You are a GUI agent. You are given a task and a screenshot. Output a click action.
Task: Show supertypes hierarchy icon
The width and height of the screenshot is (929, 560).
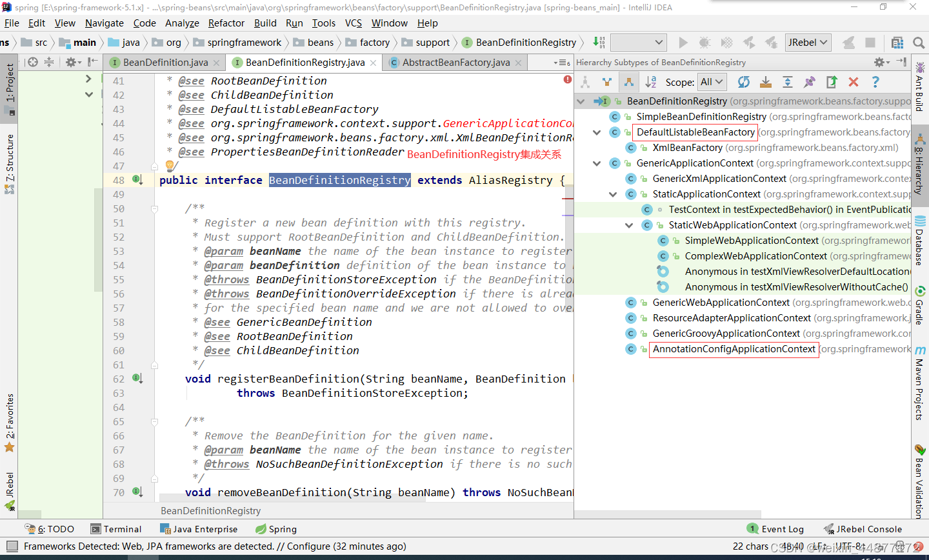606,82
